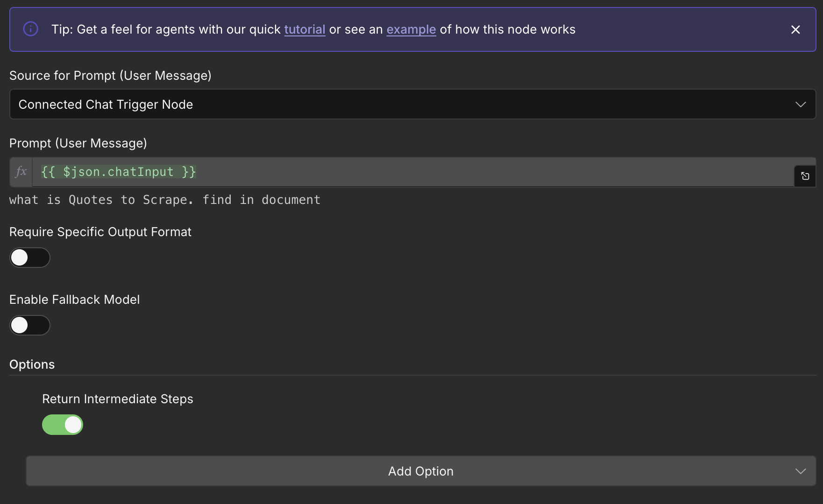The width and height of the screenshot is (823, 504).
Task: Click the Options section heading
Action: point(32,364)
